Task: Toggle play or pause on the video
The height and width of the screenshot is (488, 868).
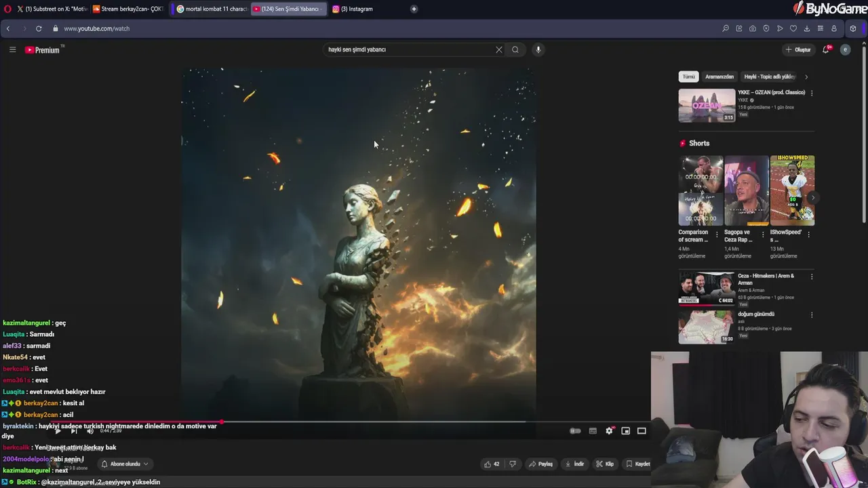Action: (58, 431)
